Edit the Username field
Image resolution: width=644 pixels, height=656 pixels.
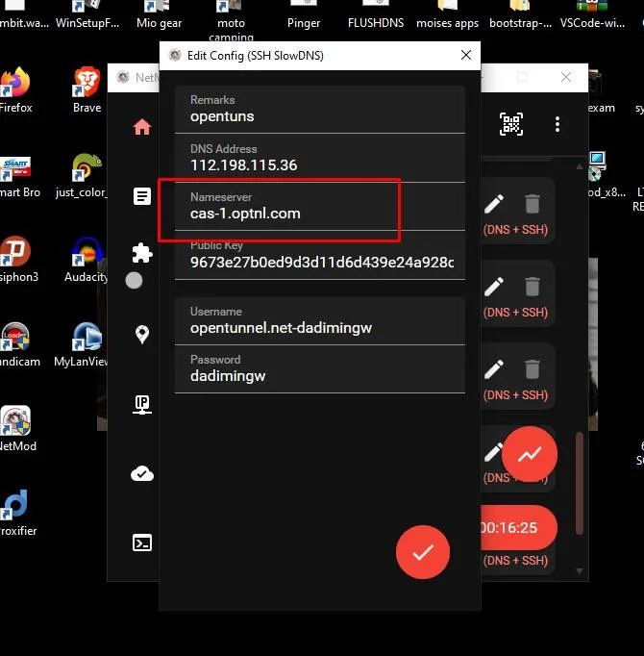point(320,321)
